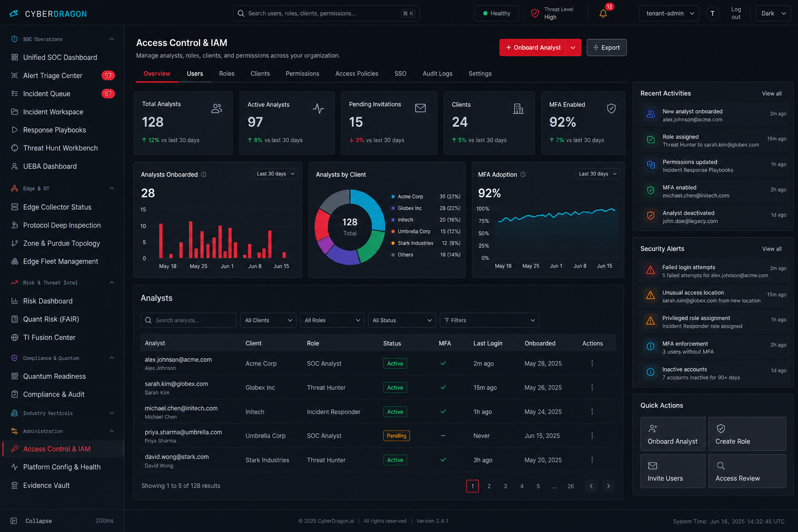The image size is (798, 532).
Task: Click the Response Playbooks play icon
Action: (x=15, y=130)
